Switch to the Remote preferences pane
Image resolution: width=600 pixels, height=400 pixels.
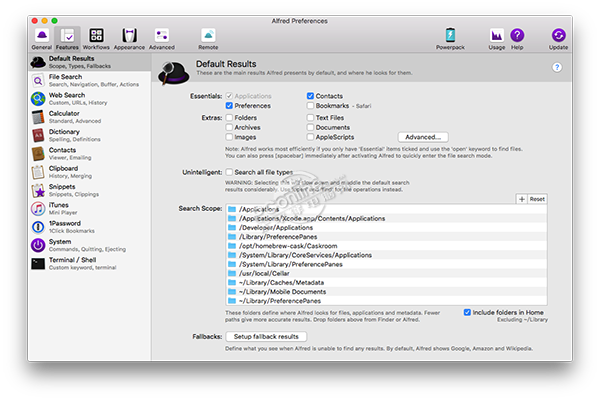(208, 39)
